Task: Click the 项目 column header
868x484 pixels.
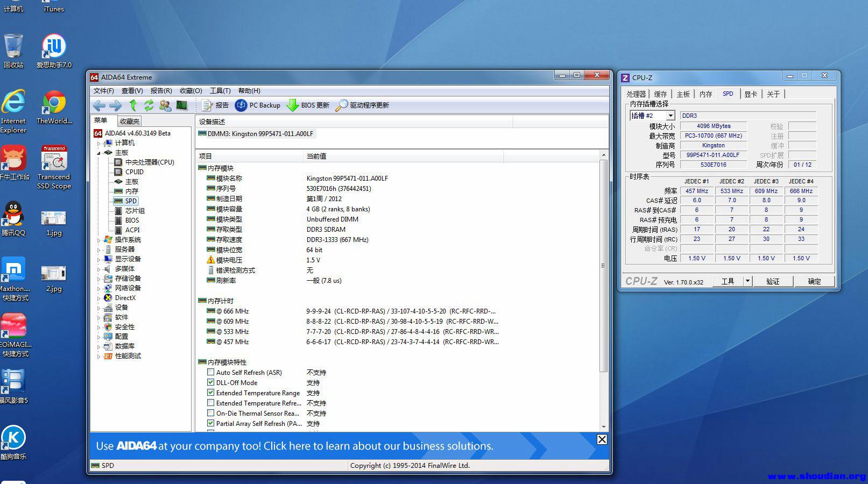Action: [250, 156]
